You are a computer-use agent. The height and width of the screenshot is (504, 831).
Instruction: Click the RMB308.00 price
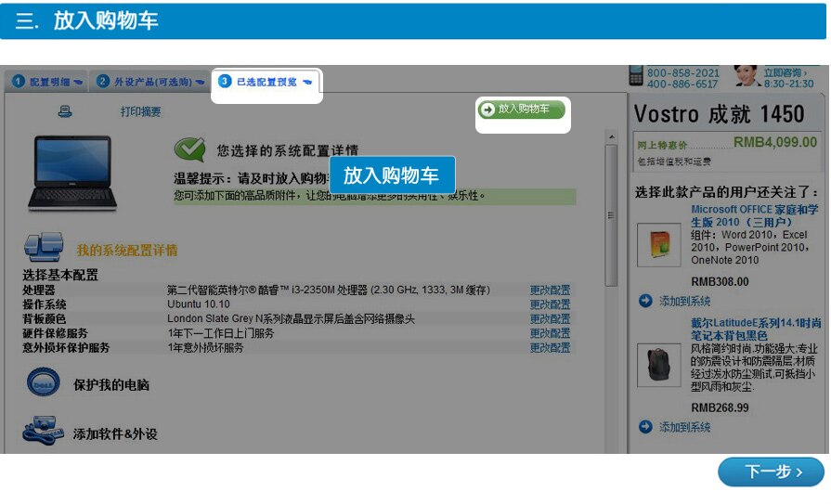[x=720, y=282]
